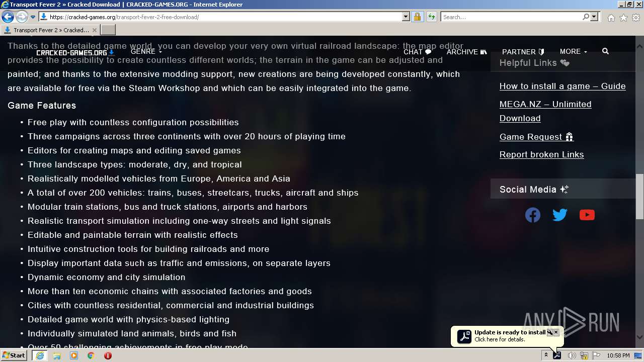644x362 pixels.
Task: Select the Transport Fever 2 tab
Action: 50,30
